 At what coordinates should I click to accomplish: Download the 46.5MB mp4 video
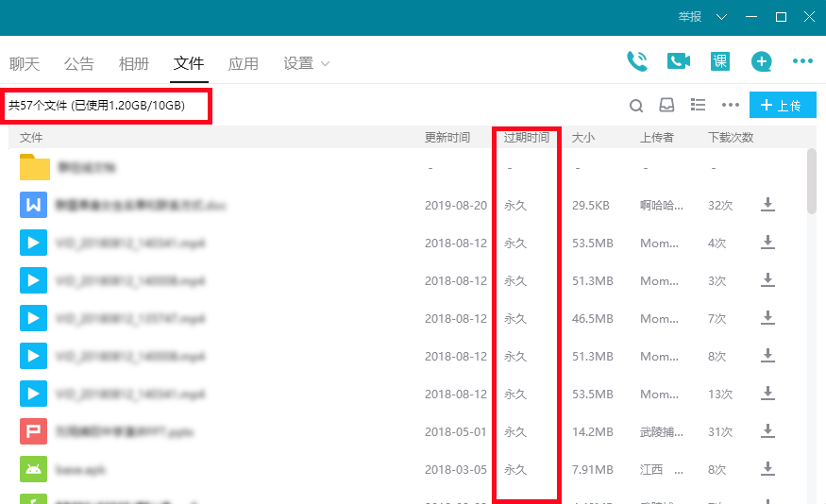point(767,318)
